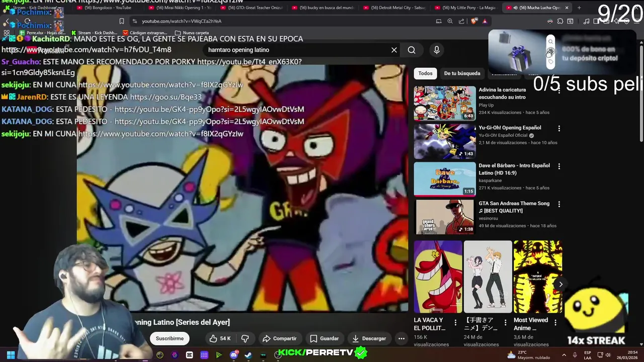This screenshot has width=644, height=362.
Task: Dislike the video with thumbs-down
Action: [245, 338]
